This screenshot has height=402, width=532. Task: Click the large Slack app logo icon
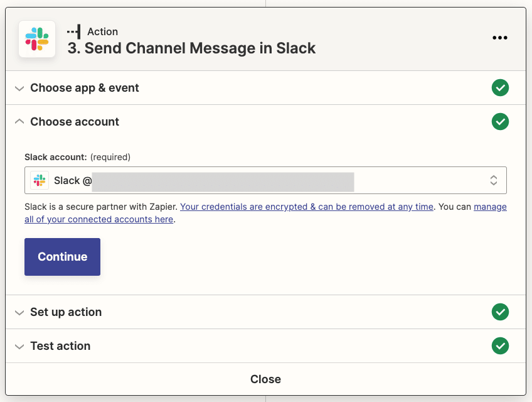[x=37, y=39]
